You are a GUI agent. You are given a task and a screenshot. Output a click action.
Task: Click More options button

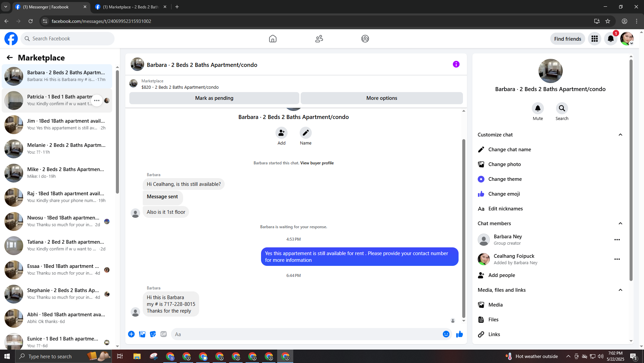coord(382,98)
